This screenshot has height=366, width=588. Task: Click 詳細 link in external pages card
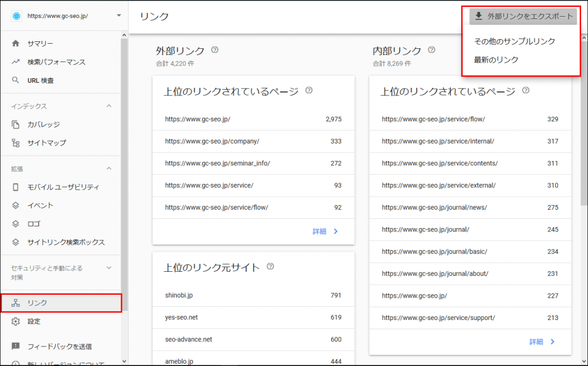point(319,231)
